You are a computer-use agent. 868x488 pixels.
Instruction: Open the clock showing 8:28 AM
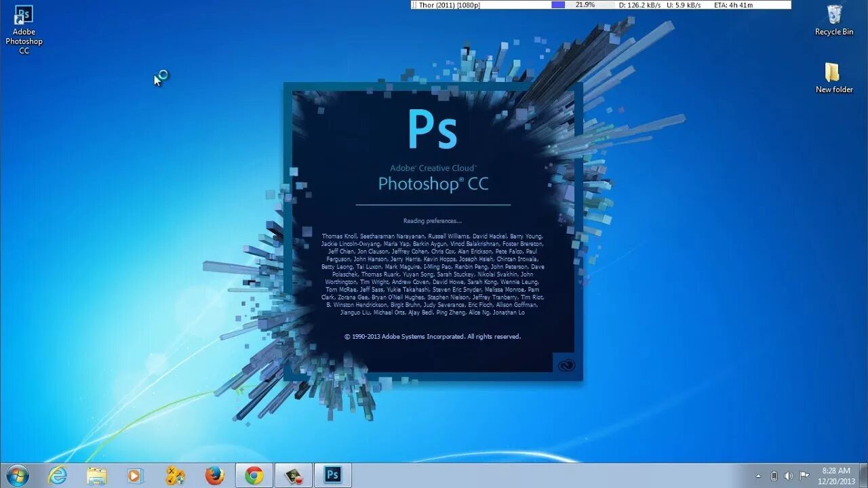coord(835,470)
